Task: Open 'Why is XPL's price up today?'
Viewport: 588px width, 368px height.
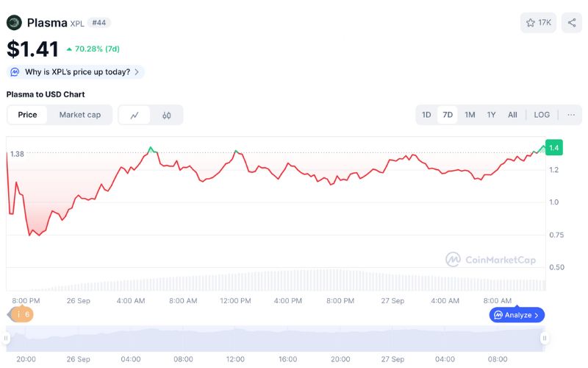Action: click(76, 72)
